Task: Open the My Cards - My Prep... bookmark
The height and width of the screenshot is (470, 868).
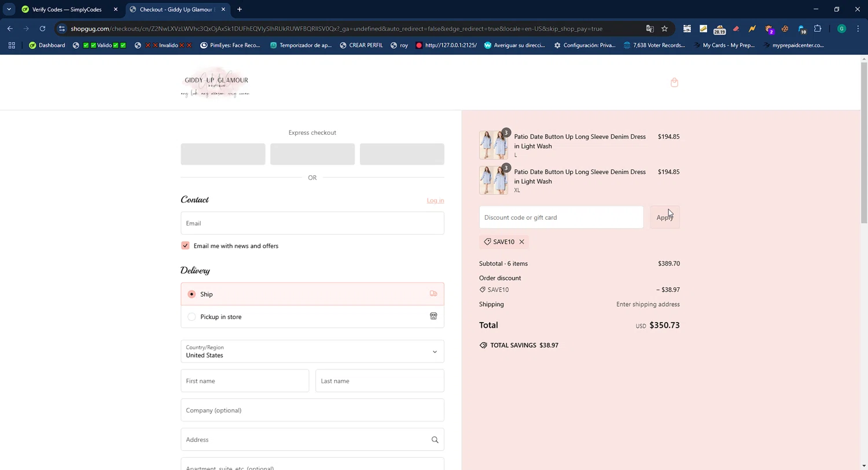Action: click(x=723, y=45)
